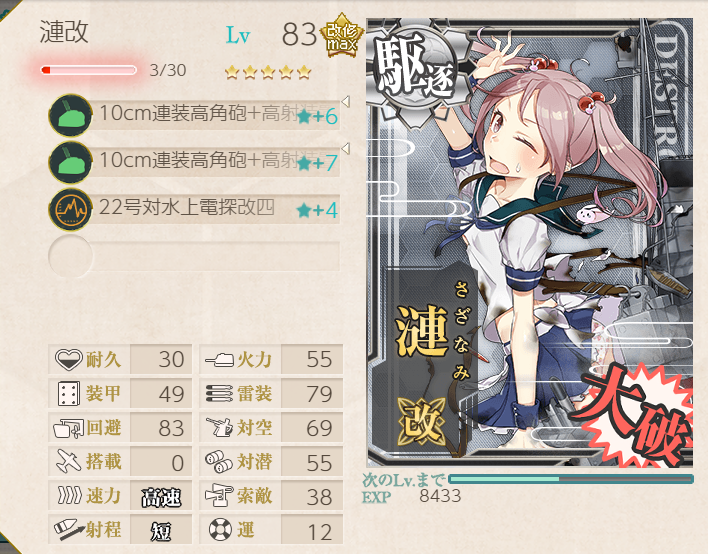This screenshot has width=708, height=554.
Task: Click the 大破 heavy damage stamp
Action: point(637,415)
